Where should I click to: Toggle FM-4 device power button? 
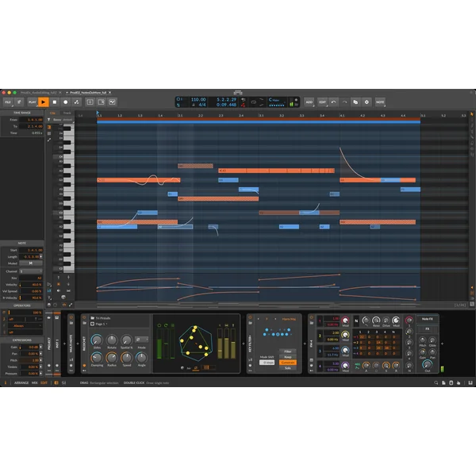tap(312, 317)
